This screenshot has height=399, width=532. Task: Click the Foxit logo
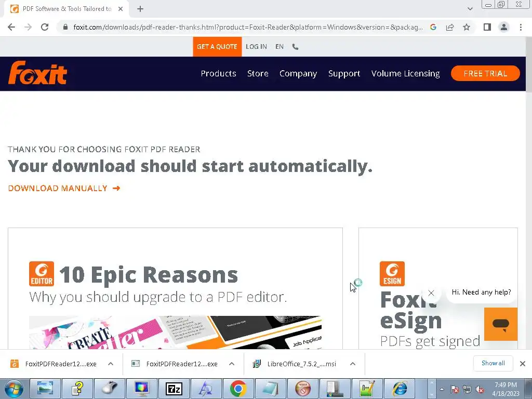point(37,73)
